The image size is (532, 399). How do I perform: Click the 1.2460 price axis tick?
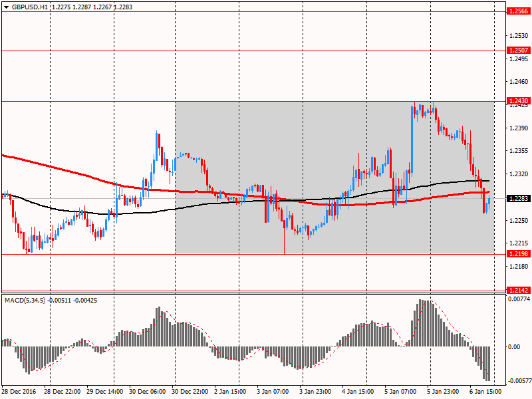point(517,82)
